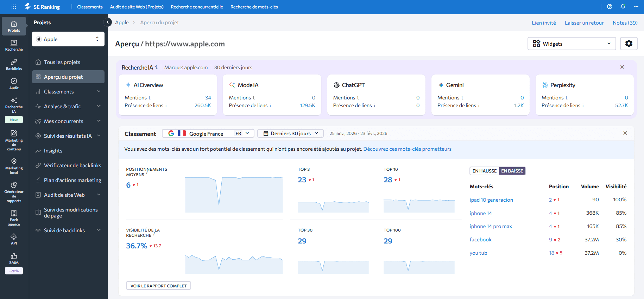Open the settings gear next to Widgets
Image resolution: width=644 pixels, height=299 pixels.
[x=629, y=44]
